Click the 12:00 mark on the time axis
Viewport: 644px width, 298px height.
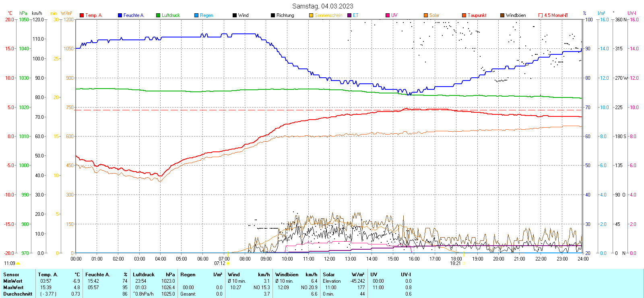pos(330,259)
